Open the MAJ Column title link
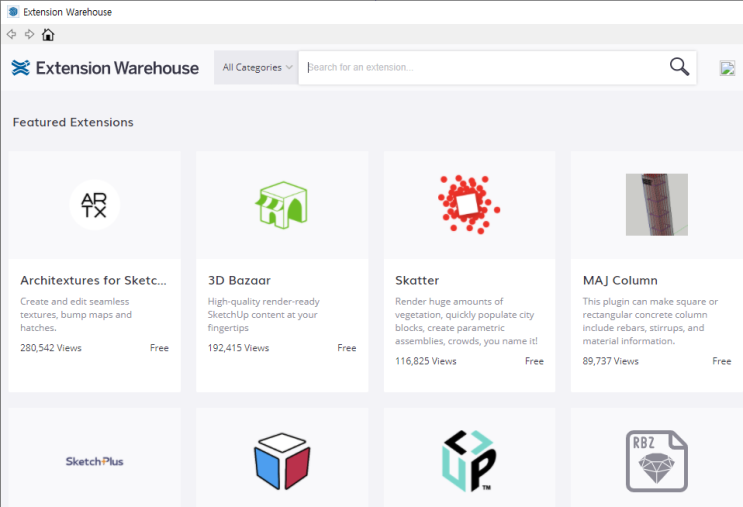The height and width of the screenshot is (507, 743). pos(620,281)
